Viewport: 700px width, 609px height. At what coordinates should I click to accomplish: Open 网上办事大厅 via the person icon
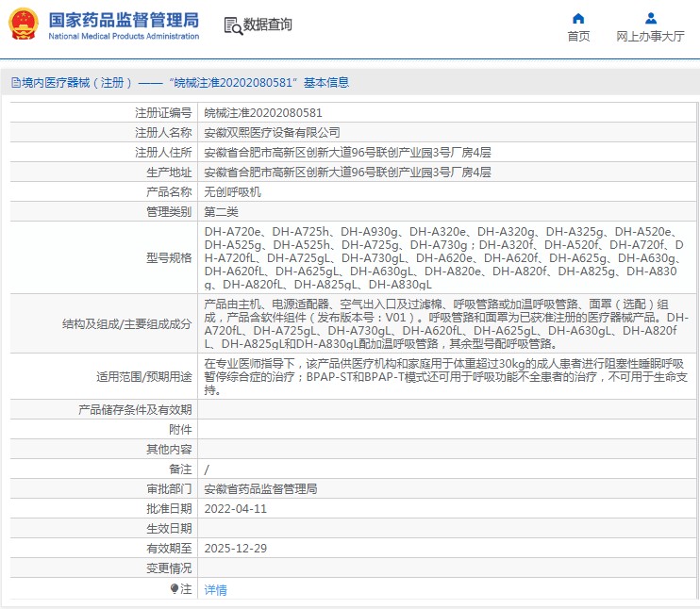pyautogui.click(x=651, y=18)
